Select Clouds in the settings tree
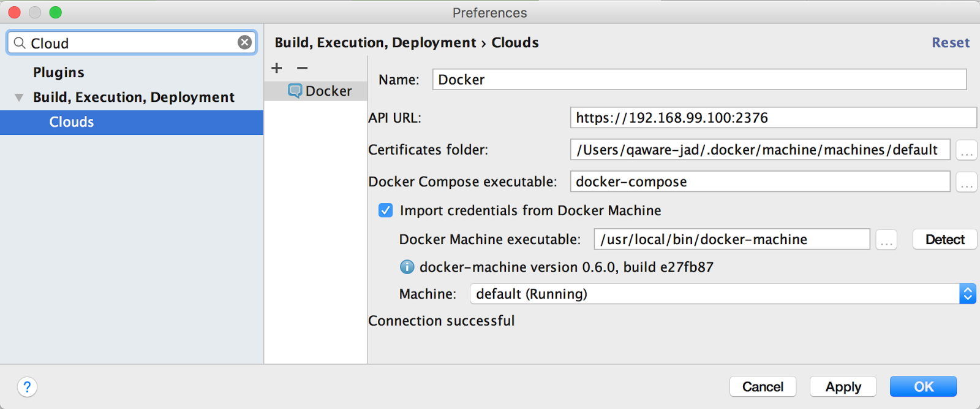 tap(72, 122)
